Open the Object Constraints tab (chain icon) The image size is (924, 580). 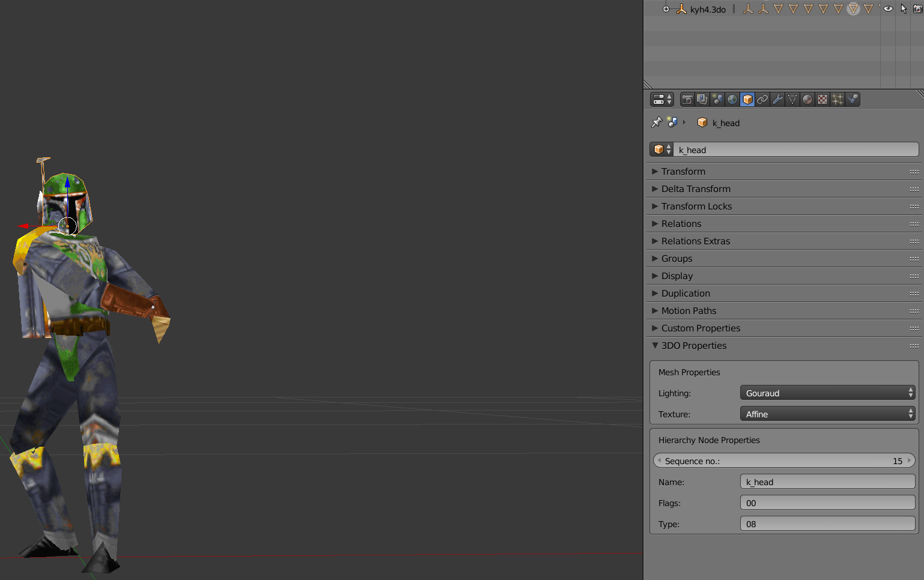point(762,100)
